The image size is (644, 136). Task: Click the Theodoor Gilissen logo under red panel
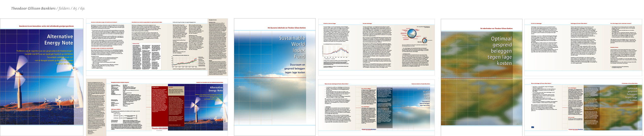coord(160,129)
